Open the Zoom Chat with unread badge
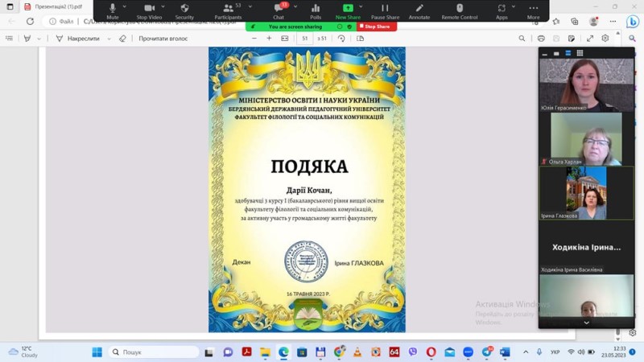The height and width of the screenshot is (362, 644). 279,11
